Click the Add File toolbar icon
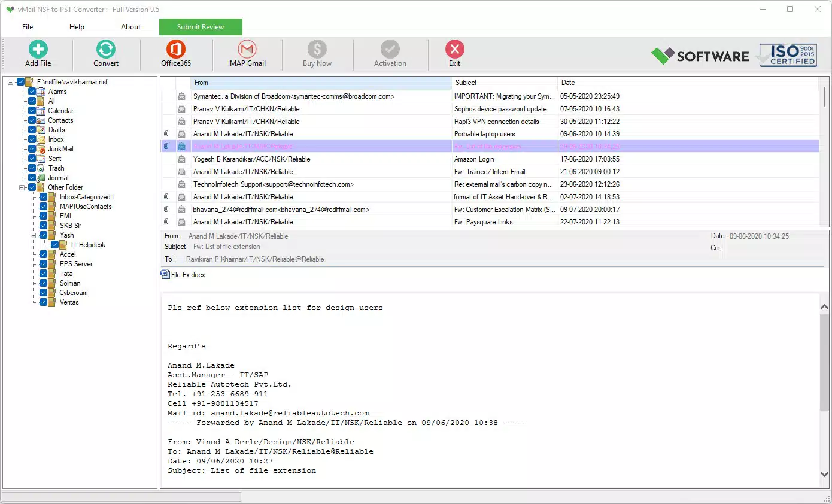The image size is (832, 504). coord(38,49)
